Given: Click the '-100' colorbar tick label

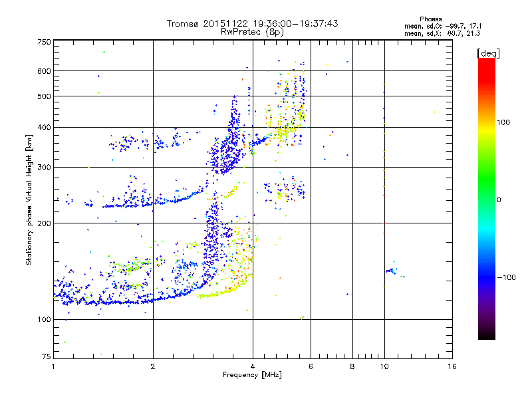Looking at the screenshot, I should click(507, 277).
